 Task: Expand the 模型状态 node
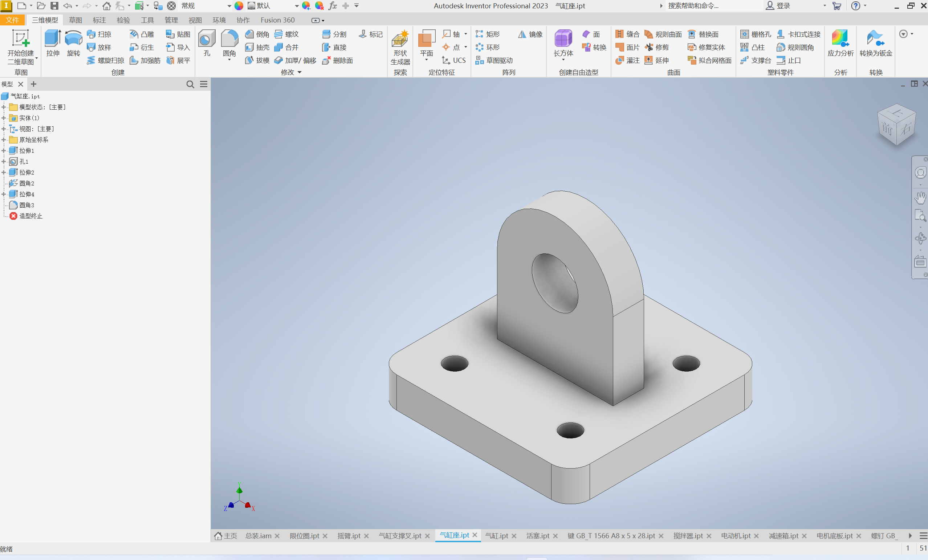point(4,107)
